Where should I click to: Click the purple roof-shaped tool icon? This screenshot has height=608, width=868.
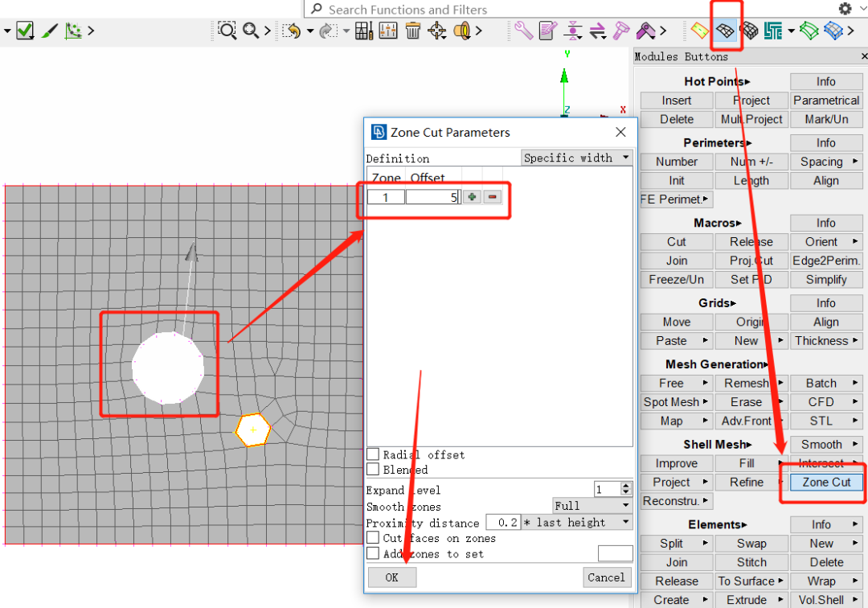(645, 31)
